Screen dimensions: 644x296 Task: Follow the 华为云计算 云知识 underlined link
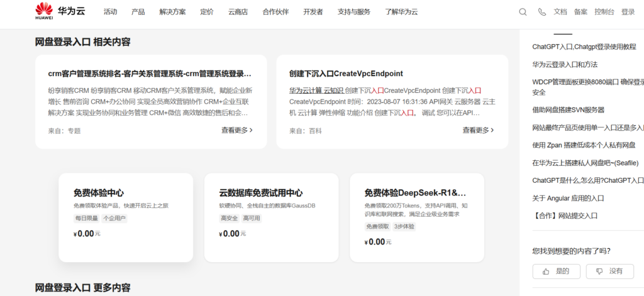(x=317, y=90)
